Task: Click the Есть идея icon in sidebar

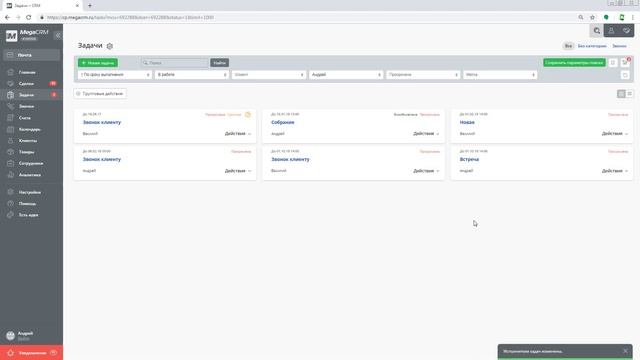Action: 11,215
